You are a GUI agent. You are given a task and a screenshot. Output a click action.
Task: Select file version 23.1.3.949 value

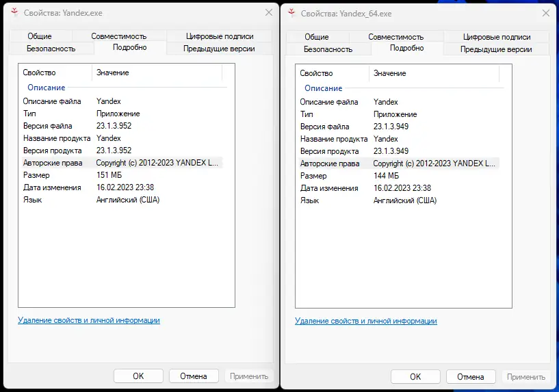point(391,127)
